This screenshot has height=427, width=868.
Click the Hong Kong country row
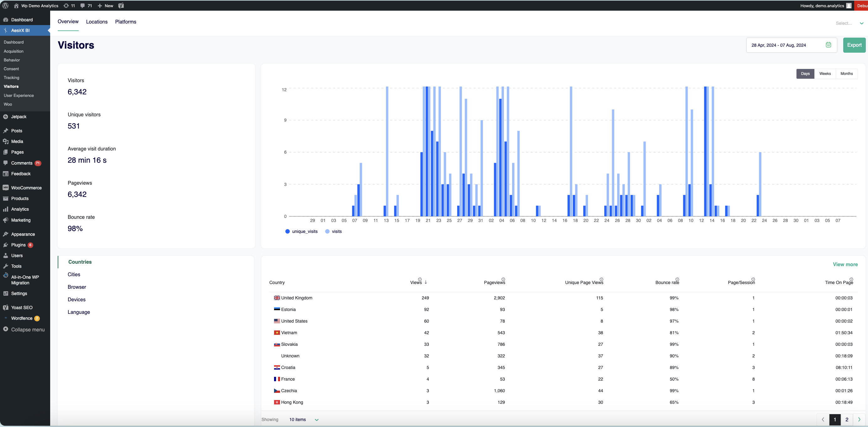click(x=564, y=402)
